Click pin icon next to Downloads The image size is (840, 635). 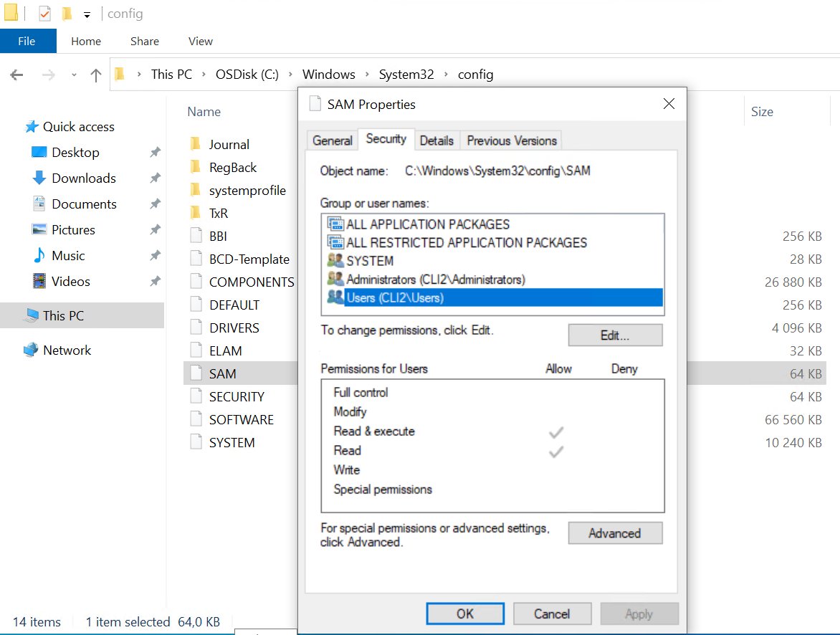(x=155, y=178)
